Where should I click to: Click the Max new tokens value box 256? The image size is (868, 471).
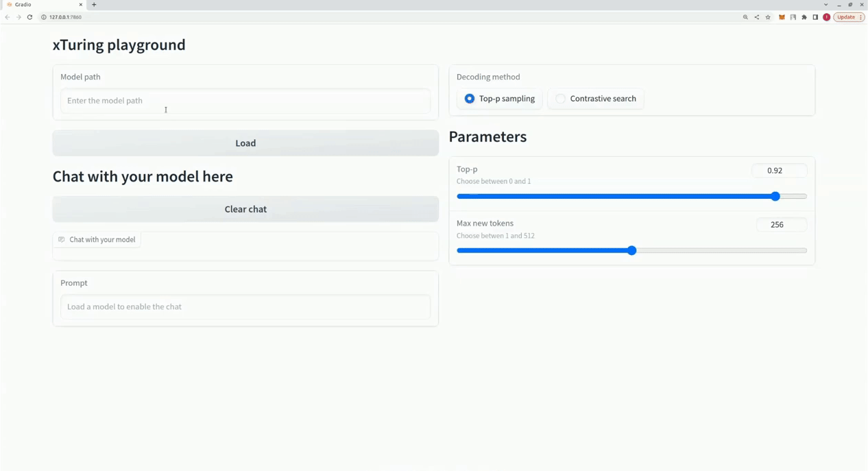[x=782, y=225]
